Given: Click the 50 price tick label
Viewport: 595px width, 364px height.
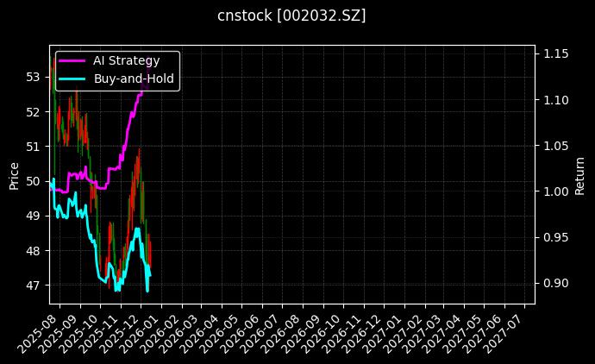Looking at the screenshot, I should point(34,181).
